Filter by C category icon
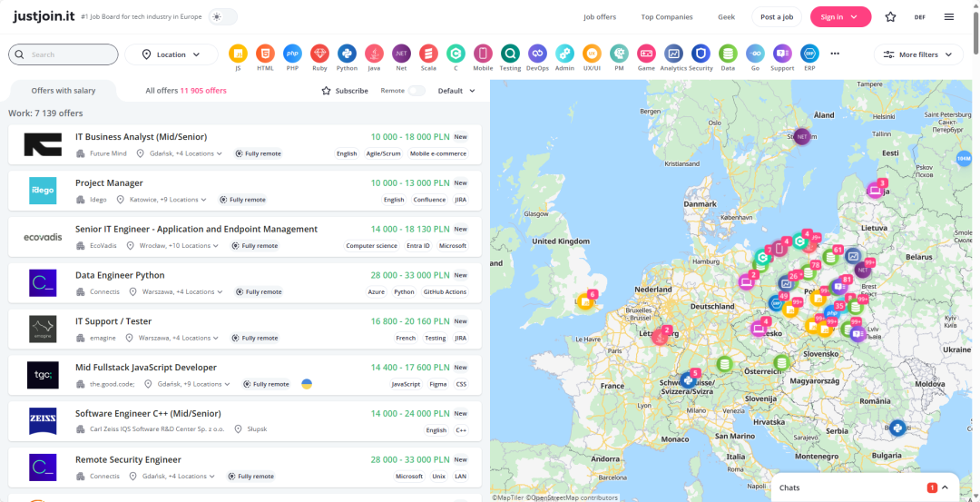 [x=456, y=54]
